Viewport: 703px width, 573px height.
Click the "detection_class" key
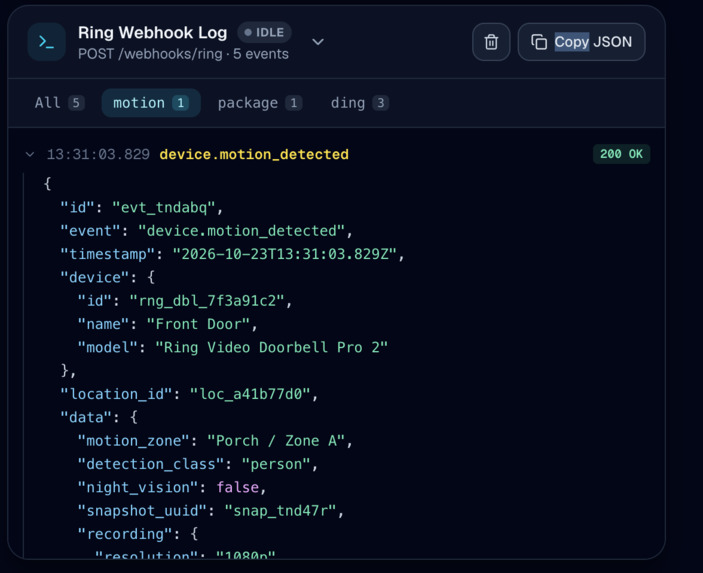(151, 464)
